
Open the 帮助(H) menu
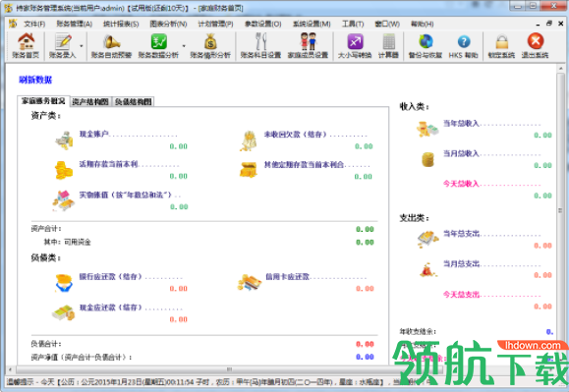422,24
